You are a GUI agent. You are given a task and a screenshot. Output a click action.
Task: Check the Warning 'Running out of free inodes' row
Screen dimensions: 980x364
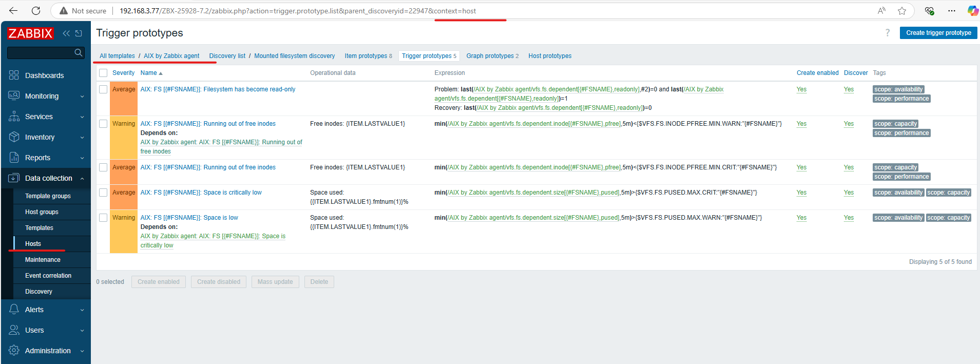pos(103,124)
